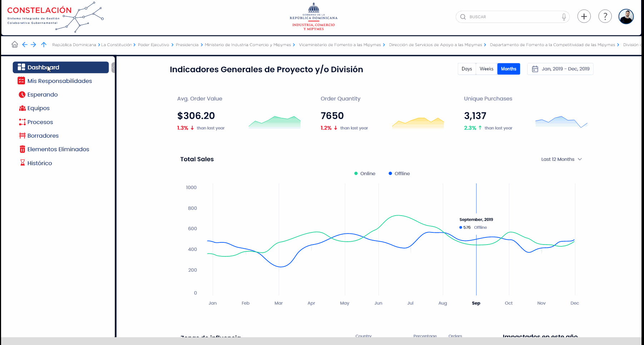The height and width of the screenshot is (345, 644).
Task: Click the microphone icon in search bar
Action: click(x=564, y=17)
